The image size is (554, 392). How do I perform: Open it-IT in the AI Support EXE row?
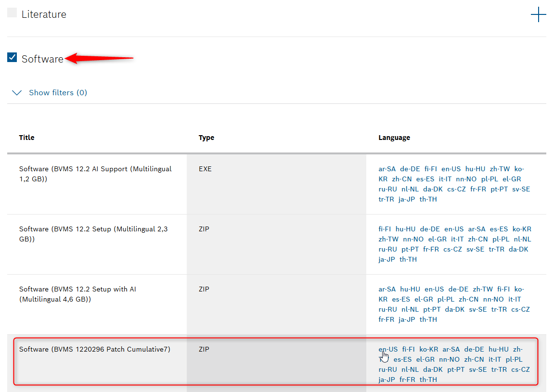[445, 179]
